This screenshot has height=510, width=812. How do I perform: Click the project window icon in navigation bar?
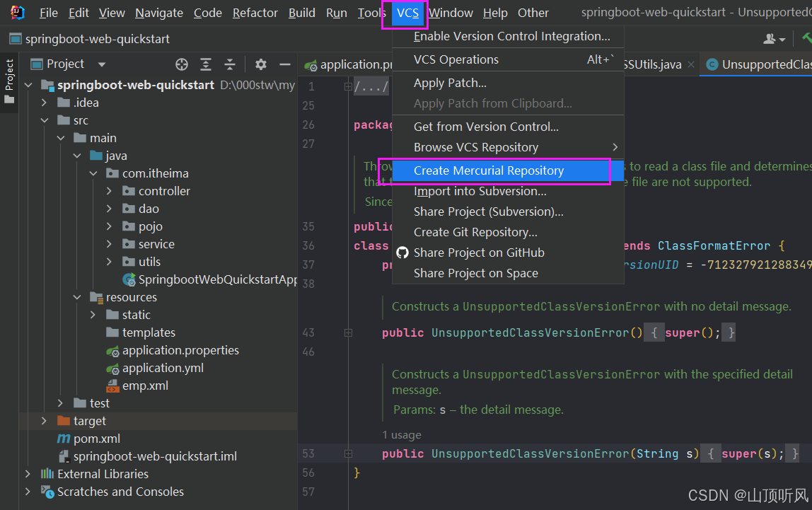tap(16, 39)
